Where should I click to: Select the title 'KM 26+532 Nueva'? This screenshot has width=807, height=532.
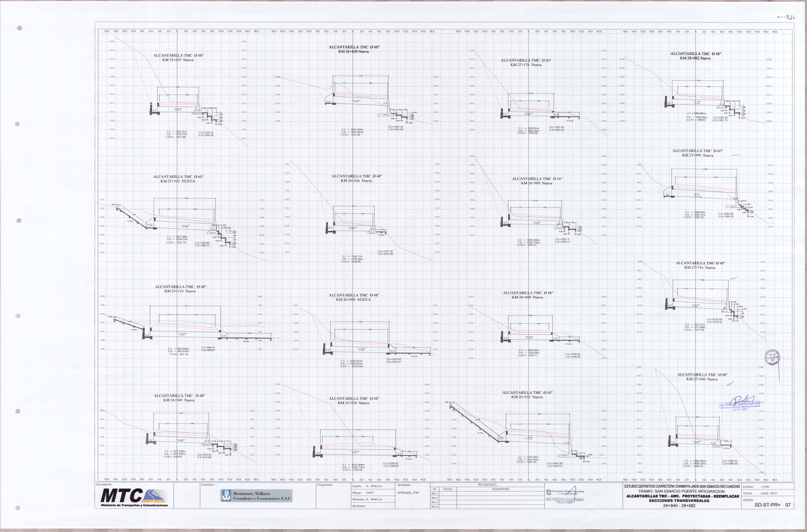527,397
